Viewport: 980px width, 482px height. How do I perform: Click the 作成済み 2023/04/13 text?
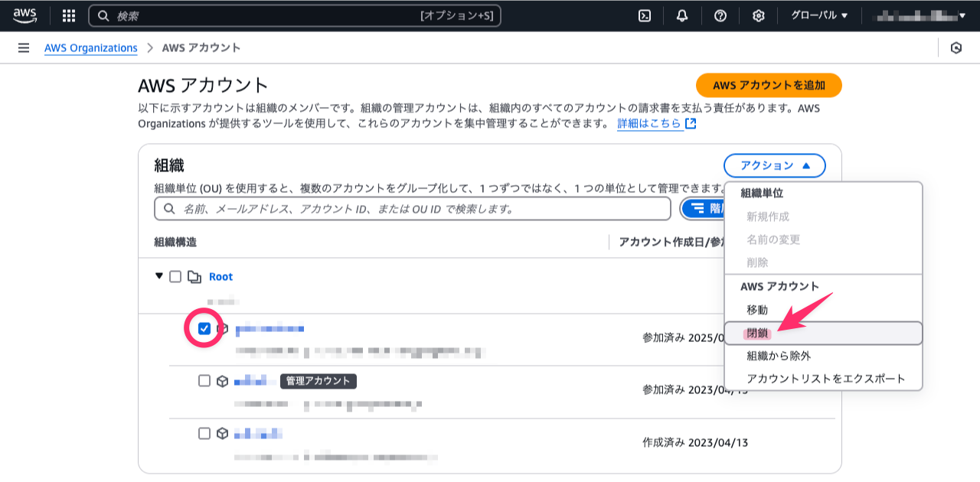[694, 442]
